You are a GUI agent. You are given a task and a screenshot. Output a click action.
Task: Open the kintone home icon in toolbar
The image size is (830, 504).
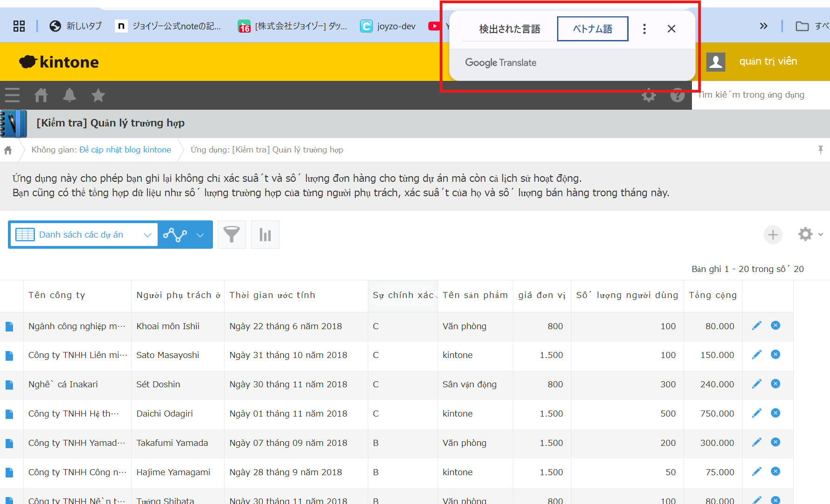tap(41, 95)
